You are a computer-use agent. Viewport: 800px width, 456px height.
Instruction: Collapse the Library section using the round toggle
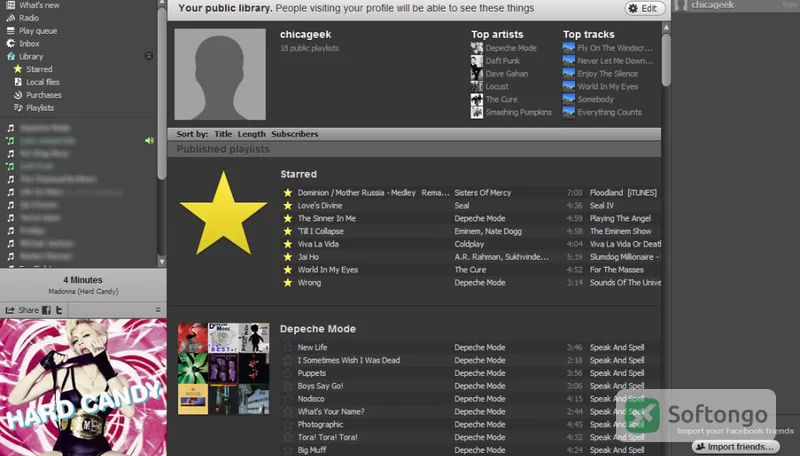[149, 56]
